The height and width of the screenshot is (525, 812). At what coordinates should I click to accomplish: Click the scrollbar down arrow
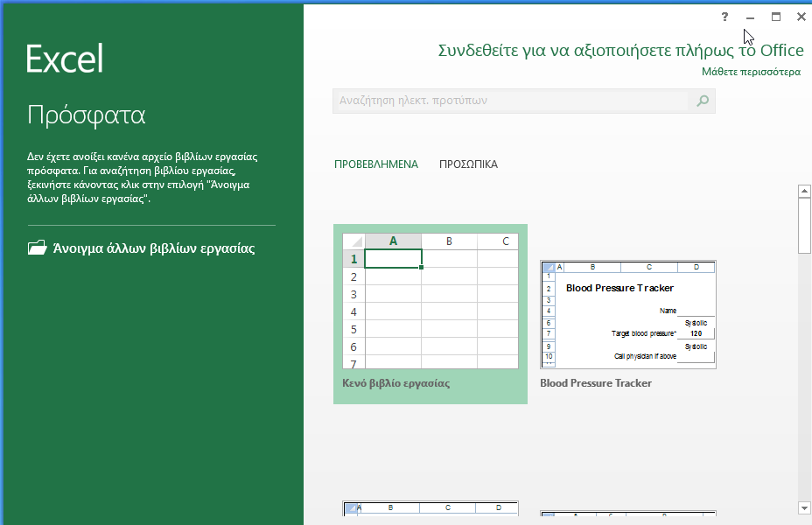pos(804,507)
